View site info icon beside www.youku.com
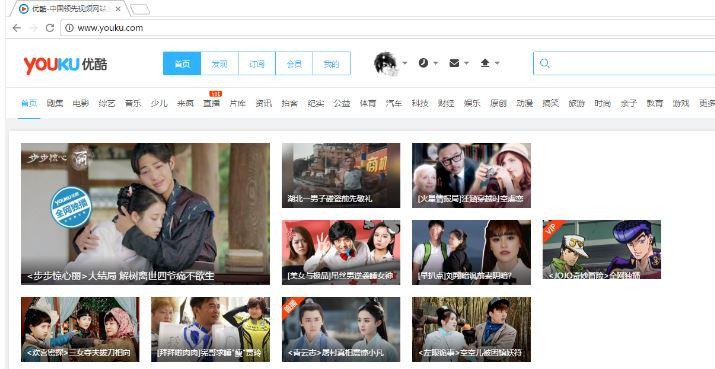The height and width of the screenshot is (369, 715). pyautogui.click(x=69, y=28)
